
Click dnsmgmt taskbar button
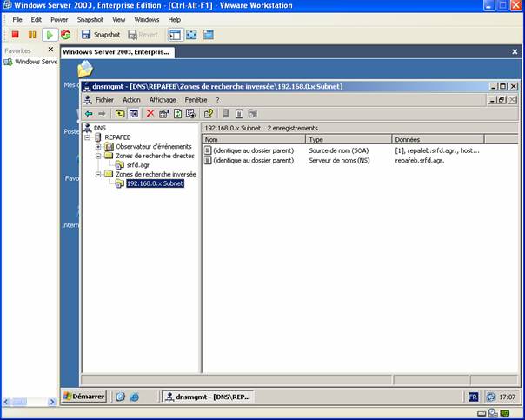click(208, 397)
